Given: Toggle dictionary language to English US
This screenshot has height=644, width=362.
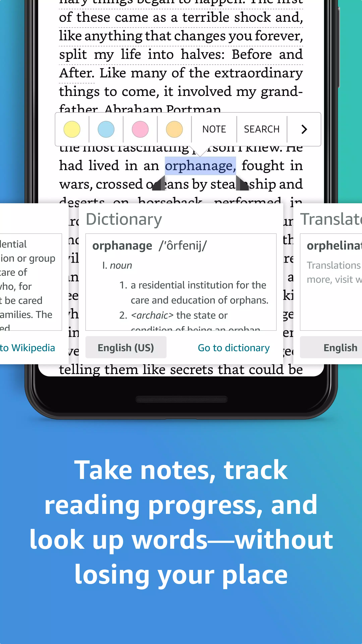Looking at the screenshot, I should point(126,347).
